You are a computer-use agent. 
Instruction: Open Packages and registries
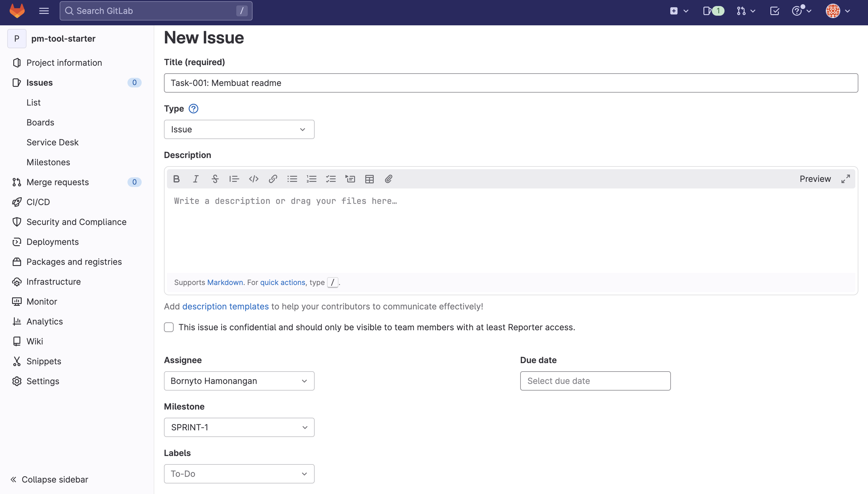tap(74, 261)
